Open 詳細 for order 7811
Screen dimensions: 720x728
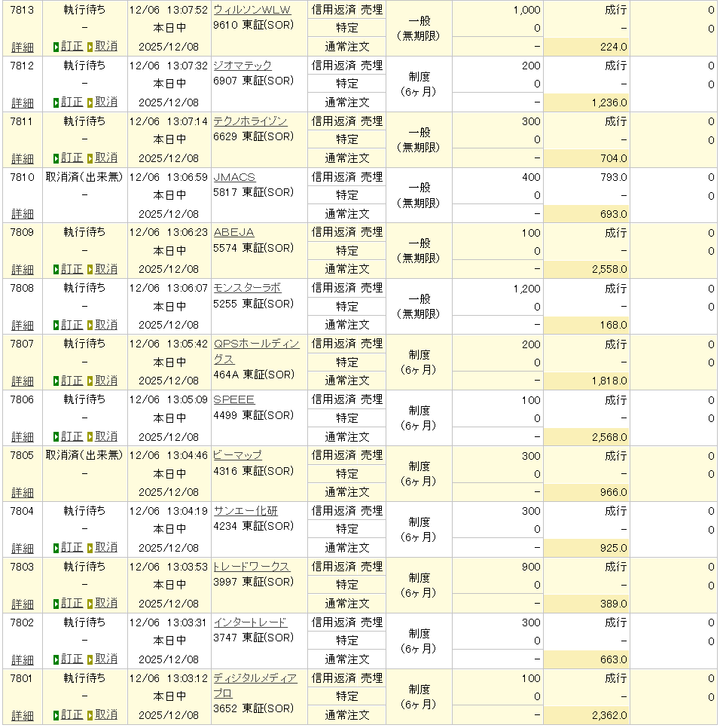coord(23,158)
